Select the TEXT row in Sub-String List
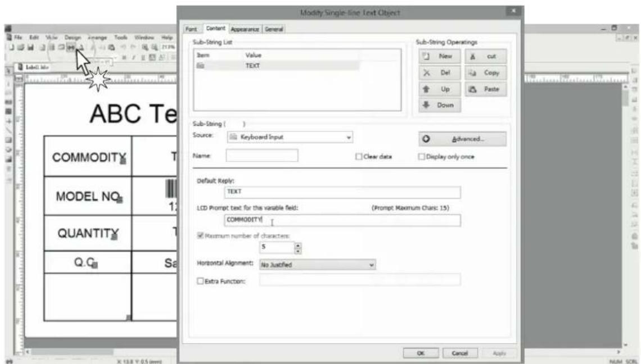Image resolution: width=641 pixels, height=364 pixels. pos(277,66)
